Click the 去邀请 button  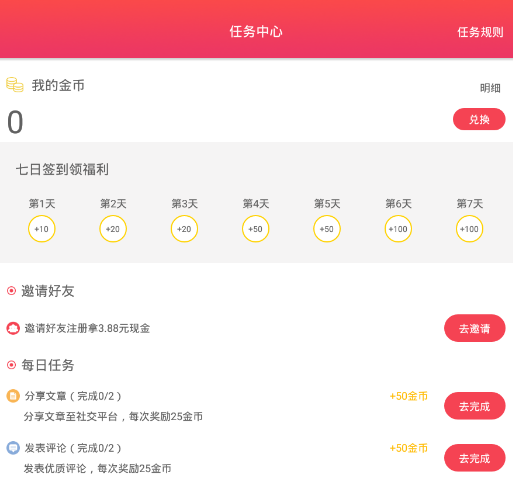[x=475, y=328]
